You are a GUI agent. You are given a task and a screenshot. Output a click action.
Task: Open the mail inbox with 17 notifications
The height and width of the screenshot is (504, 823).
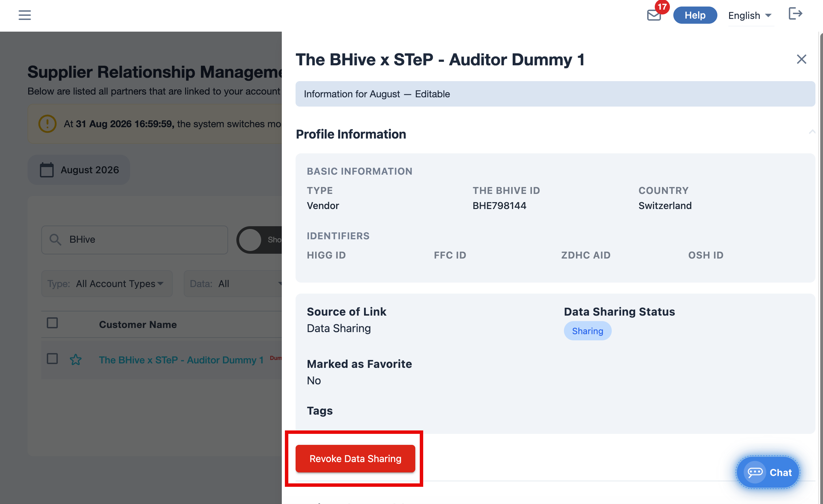(x=654, y=15)
